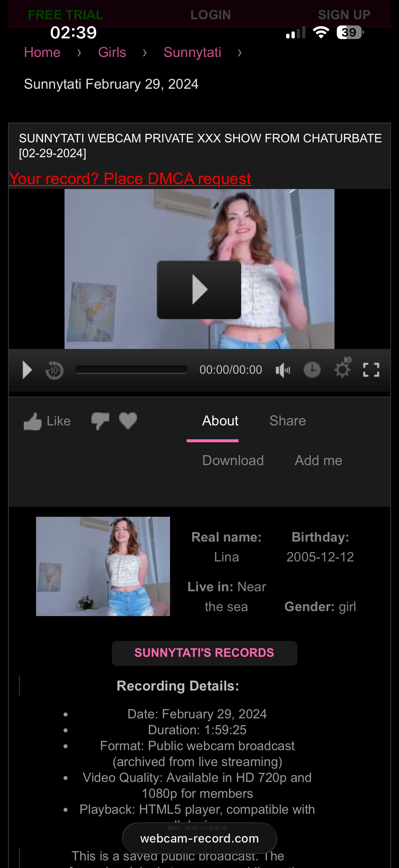Switch to the Share tab
Screen dimensions: 399x868
[288, 420]
